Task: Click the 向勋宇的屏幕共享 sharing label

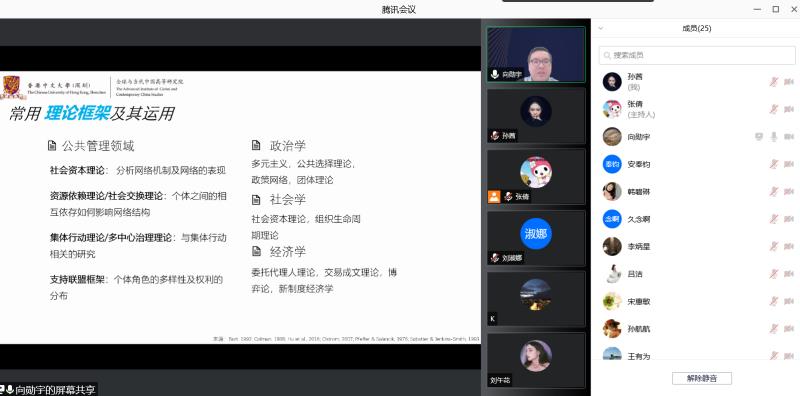Action: point(55,390)
